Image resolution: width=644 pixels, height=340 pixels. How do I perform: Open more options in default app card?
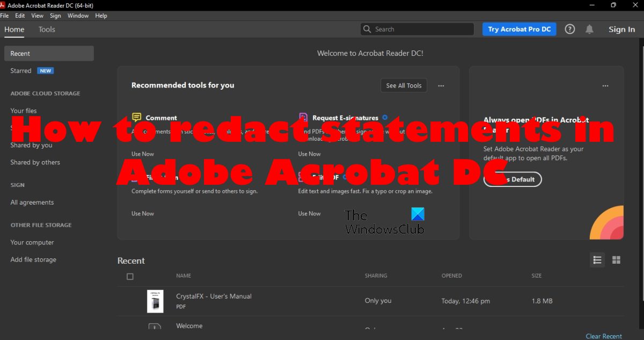pyautogui.click(x=605, y=85)
